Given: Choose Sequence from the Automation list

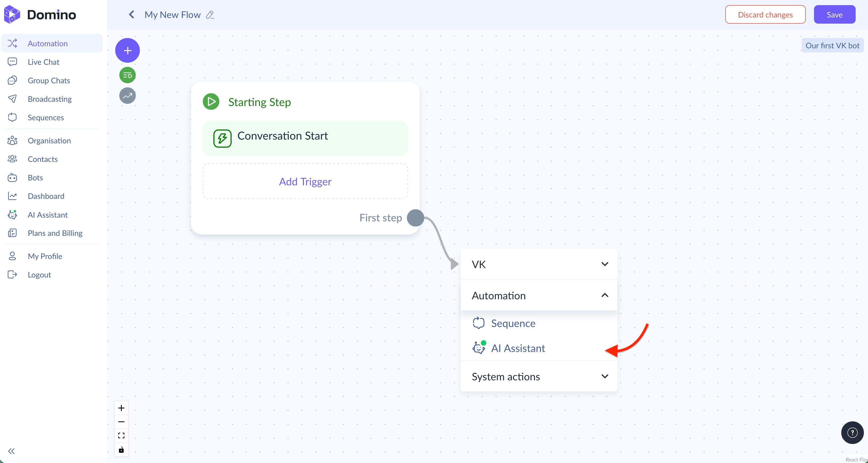Looking at the screenshot, I should tap(512, 323).
